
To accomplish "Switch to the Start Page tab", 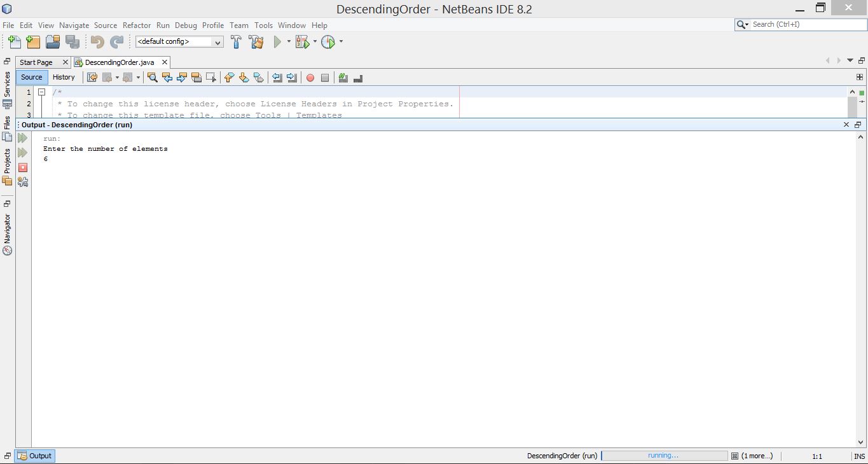I will 36,62.
